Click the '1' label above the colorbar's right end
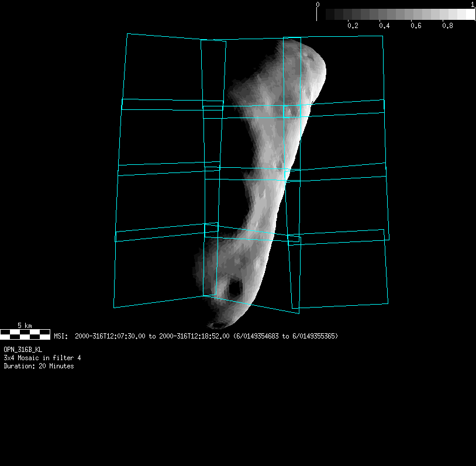Viewport: 476px width, 466px height. coord(472,4)
